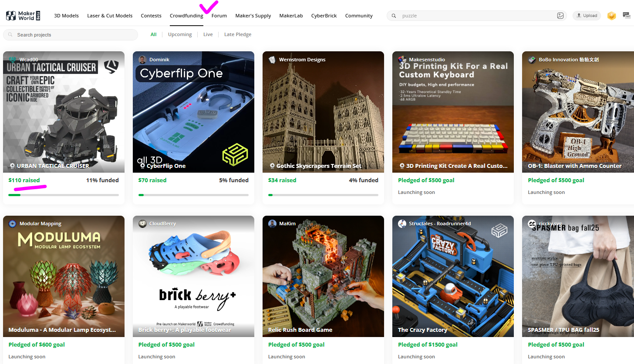Open the Contests page
The height and width of the screenshot is (364, 634).
click(151, 16)
